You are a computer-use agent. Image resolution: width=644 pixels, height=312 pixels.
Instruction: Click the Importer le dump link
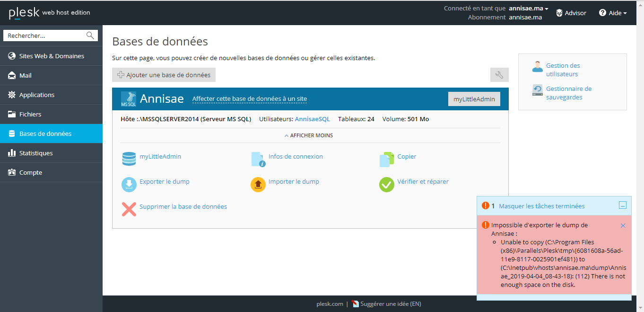point(294,181)
